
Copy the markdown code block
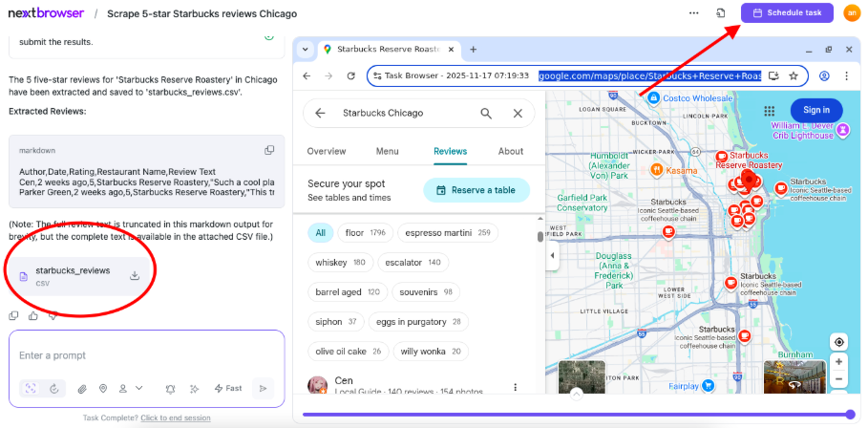269,150
